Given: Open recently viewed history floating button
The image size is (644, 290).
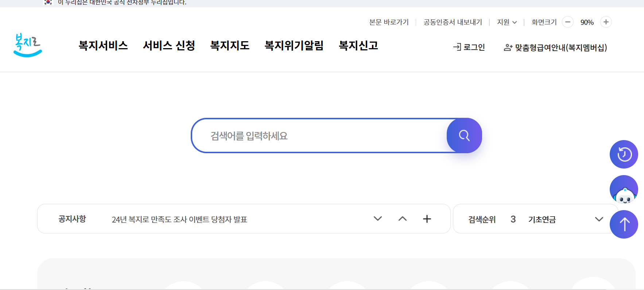Looking at the screenshot, I should pos(624,154).
